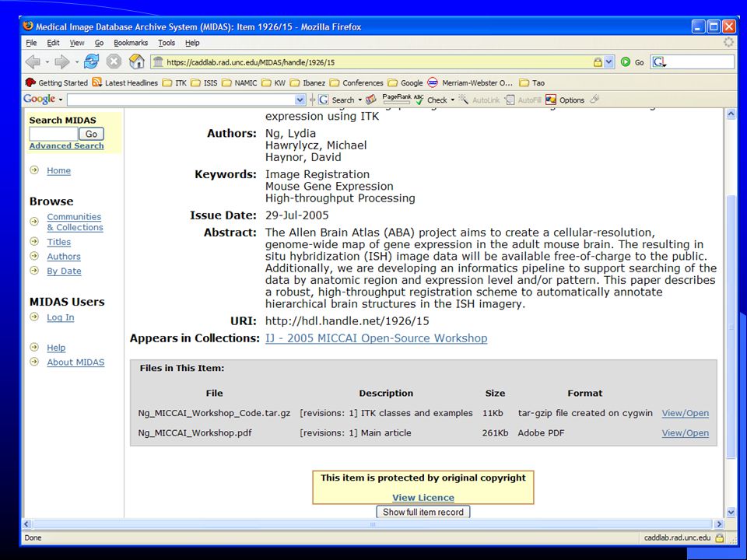The width and height of the screenshot is (747, 560).
Task: Browse by Authors link
Action: (x=64, y=256)
